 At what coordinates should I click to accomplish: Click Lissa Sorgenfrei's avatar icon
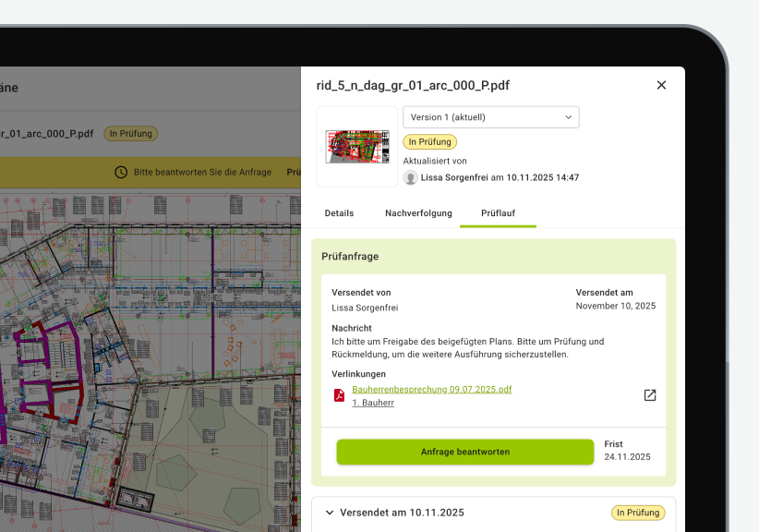(x=411, y=177)
